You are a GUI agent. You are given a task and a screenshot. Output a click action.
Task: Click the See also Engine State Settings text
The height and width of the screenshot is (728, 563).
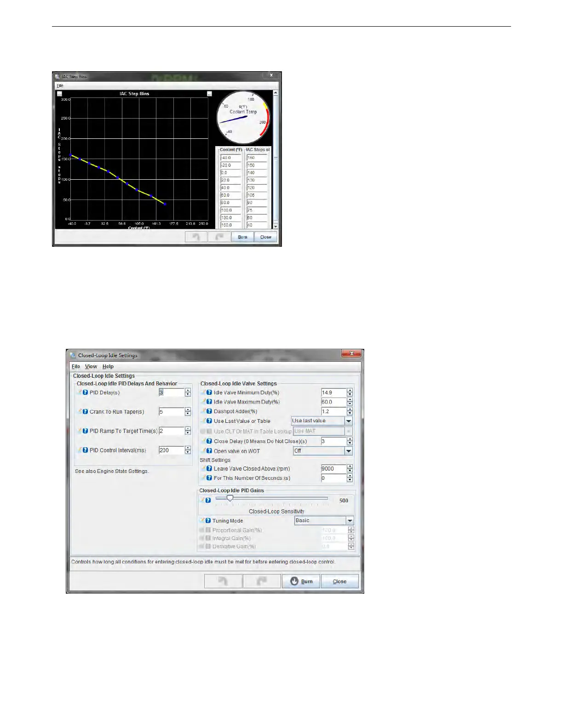112,471
